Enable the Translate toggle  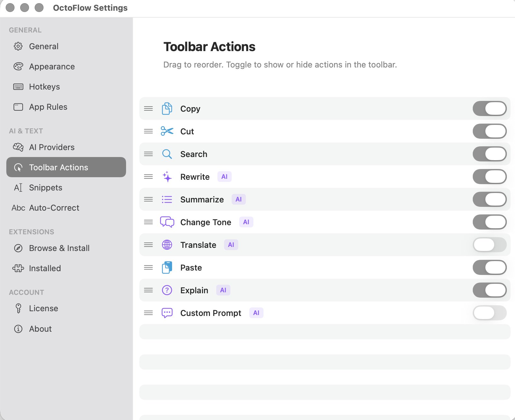(489, 245)
